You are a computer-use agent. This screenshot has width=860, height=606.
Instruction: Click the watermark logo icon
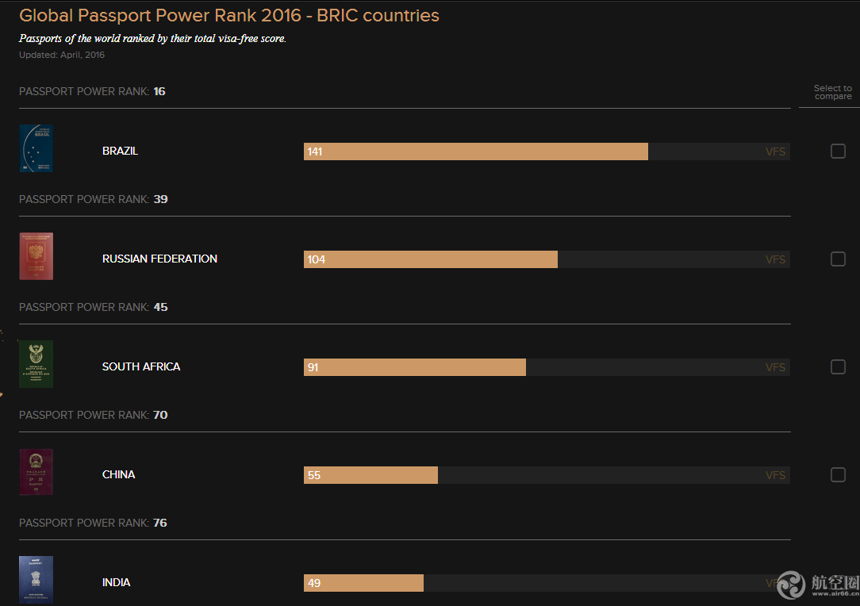791,585
